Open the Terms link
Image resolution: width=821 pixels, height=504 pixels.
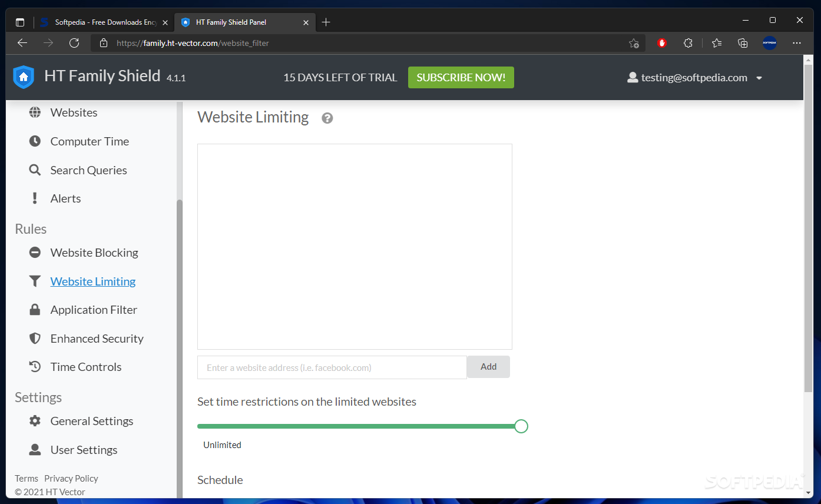[x=27, y=479]
